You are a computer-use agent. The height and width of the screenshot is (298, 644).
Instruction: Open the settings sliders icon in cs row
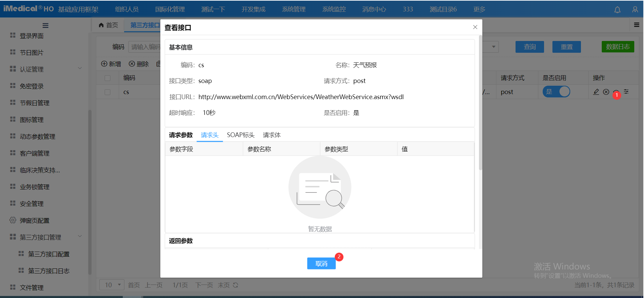pos(626,92)
